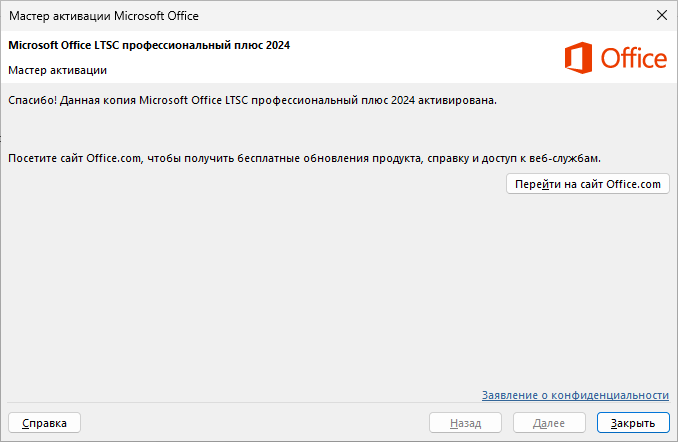Click the activation success message starting with Спасибо
This screenshot has width=678, height=442.
253,100
